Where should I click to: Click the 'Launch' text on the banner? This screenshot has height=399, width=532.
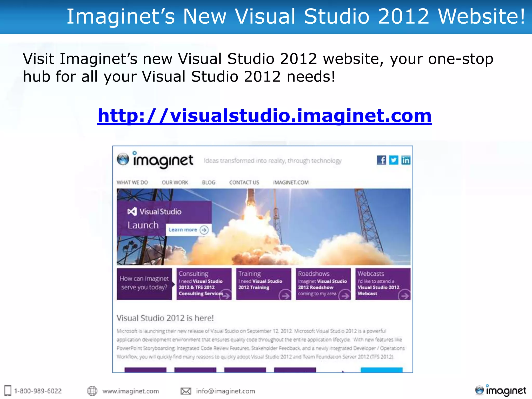point(143,225)
